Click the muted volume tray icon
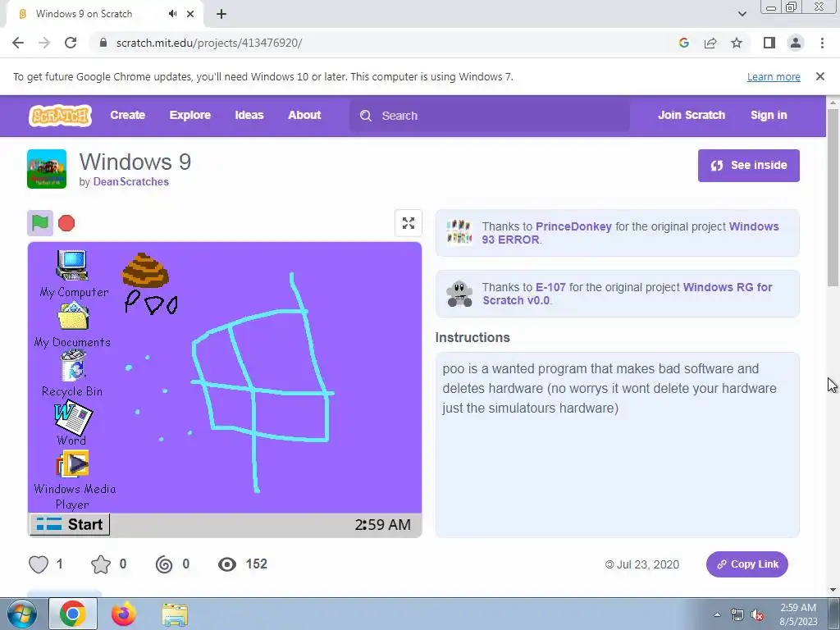This screenshot has width=840, height=630. 756,615
